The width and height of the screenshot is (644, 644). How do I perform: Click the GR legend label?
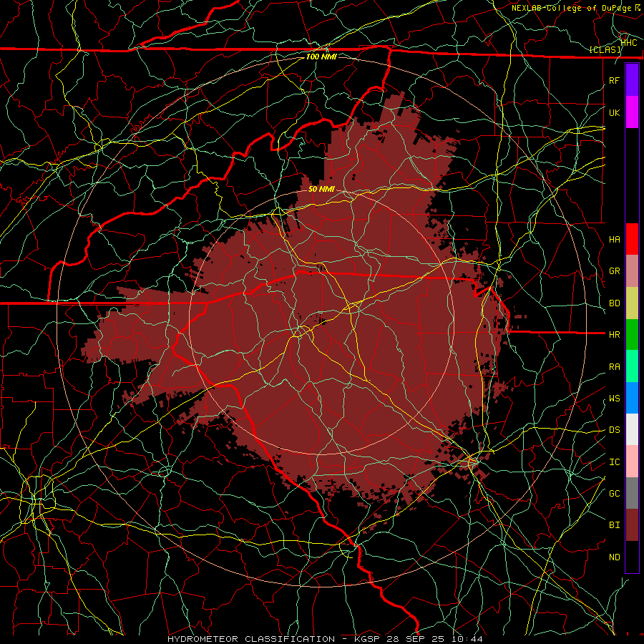(x=614, y=271)
